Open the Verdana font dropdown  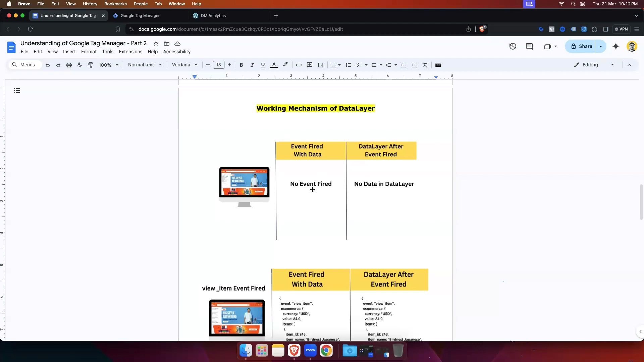184,65
